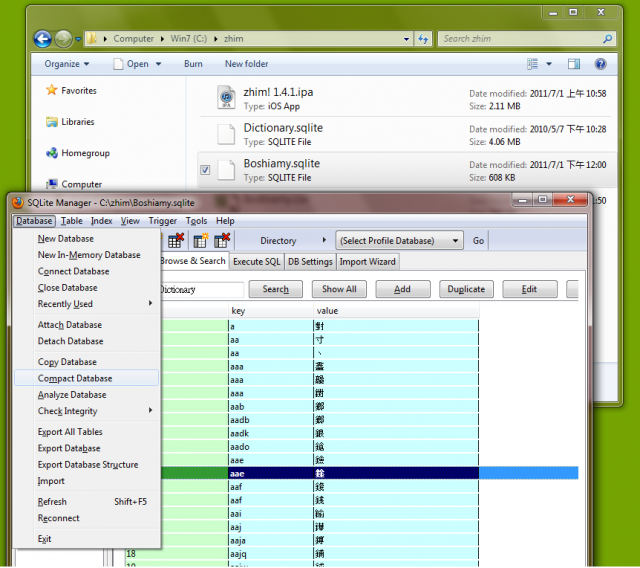The image size is (640, 568).
Task: Switch to the DB Settings tab
Action: [310, 262]
